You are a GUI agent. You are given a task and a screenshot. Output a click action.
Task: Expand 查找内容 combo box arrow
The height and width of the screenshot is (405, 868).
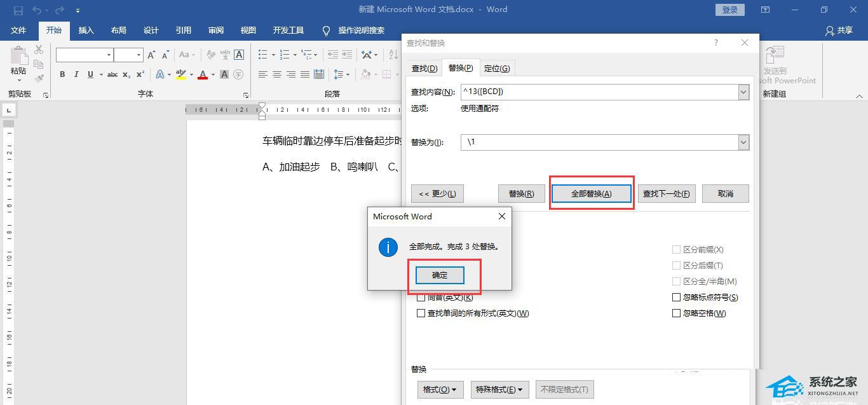(x=743, y=92)
